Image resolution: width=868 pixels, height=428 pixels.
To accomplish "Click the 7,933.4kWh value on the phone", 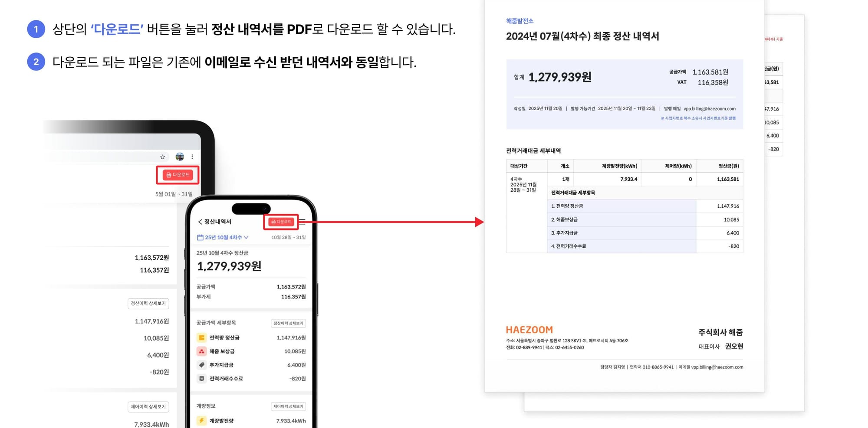I will [x=291, y=421].
